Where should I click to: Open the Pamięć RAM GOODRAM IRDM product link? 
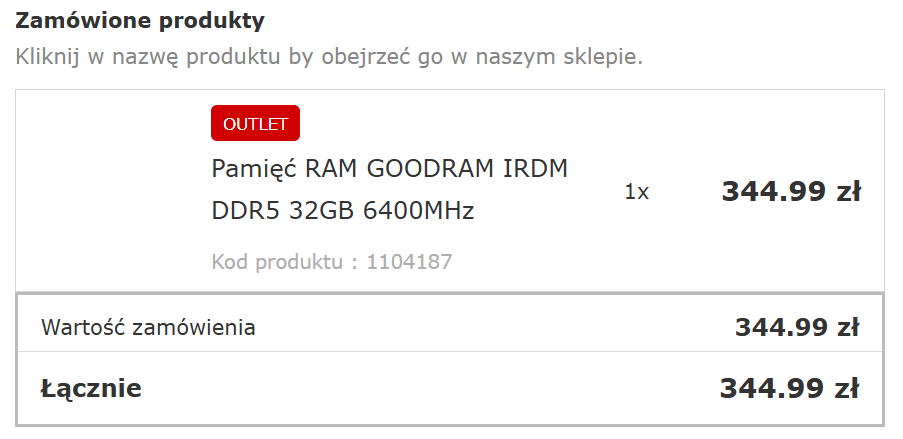click(389, 169)
